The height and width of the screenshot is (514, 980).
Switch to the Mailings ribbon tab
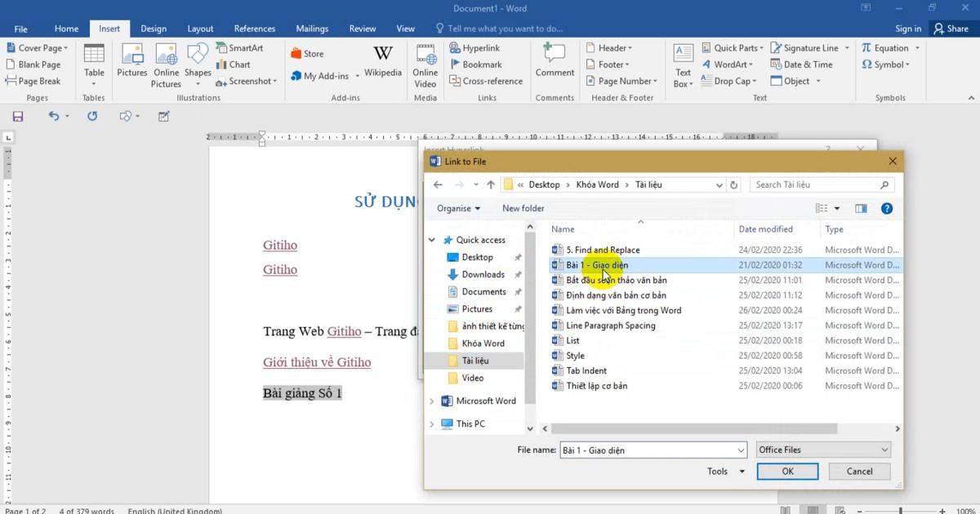coord(312,27)
